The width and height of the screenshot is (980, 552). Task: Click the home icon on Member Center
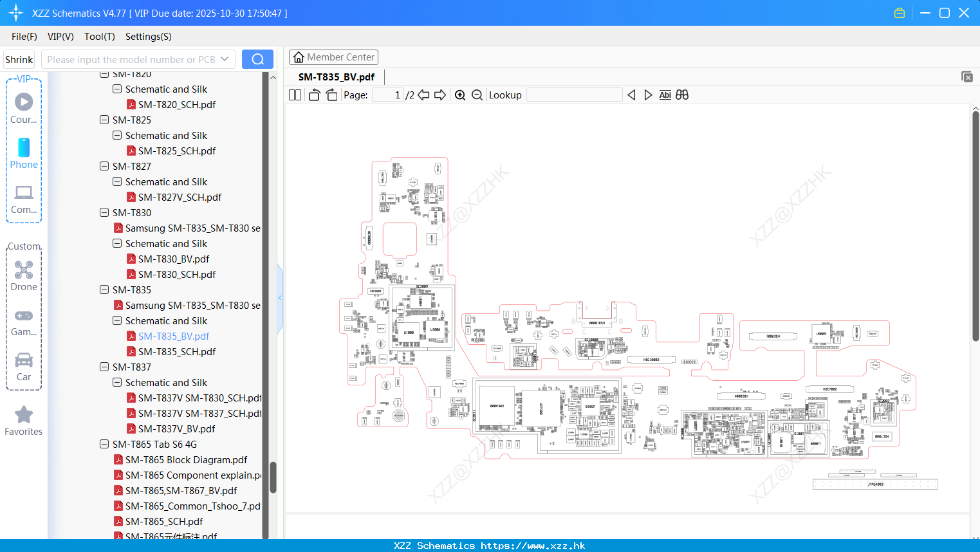point(299,57)
